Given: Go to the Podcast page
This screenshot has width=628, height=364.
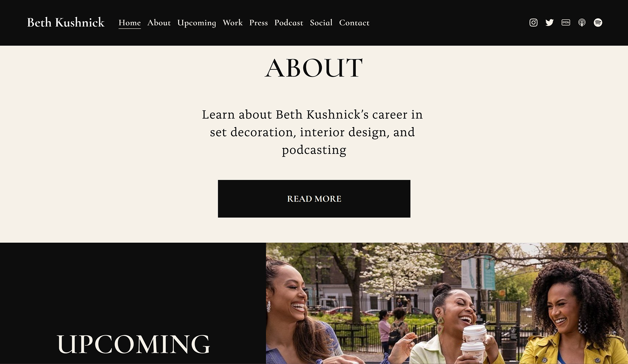Looking at the screenshot, I should coord(289,23).
